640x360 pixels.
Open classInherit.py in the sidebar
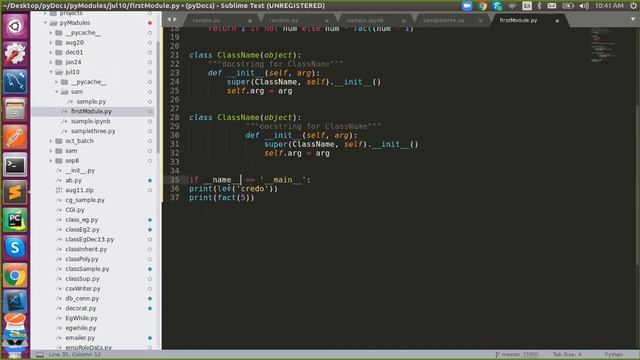click(86, 249)
